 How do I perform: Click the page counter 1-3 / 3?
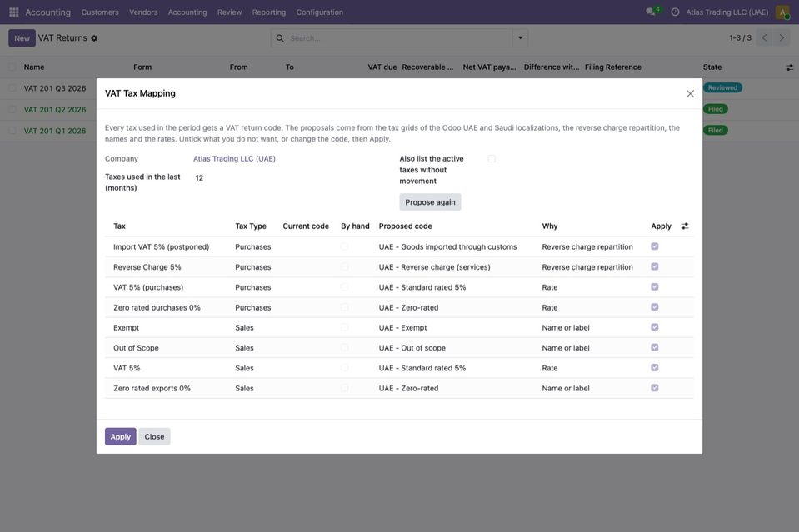pos(740,38)
